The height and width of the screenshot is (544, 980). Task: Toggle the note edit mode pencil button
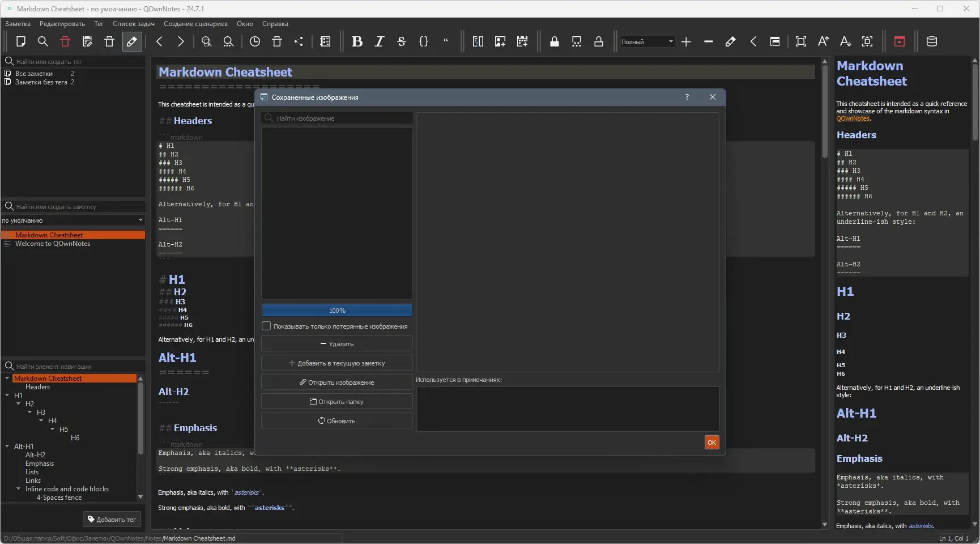131,41
